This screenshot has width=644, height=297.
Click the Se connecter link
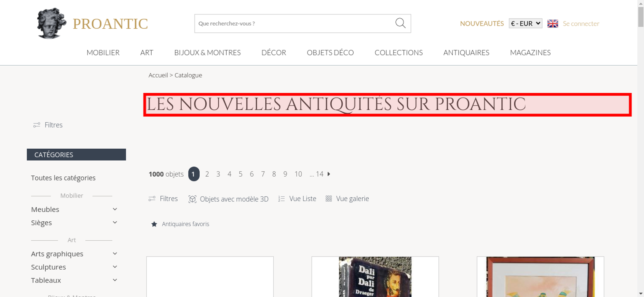pos(581,23)
